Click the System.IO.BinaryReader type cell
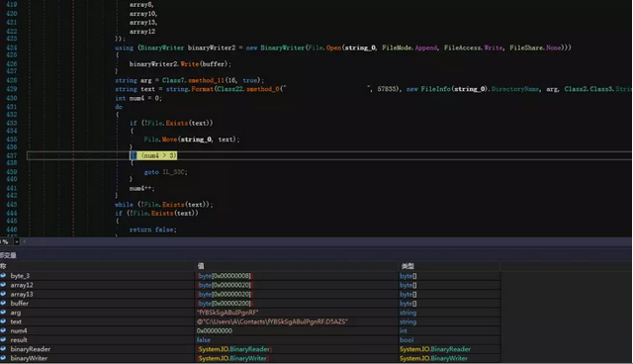 [x=435, y=349]
